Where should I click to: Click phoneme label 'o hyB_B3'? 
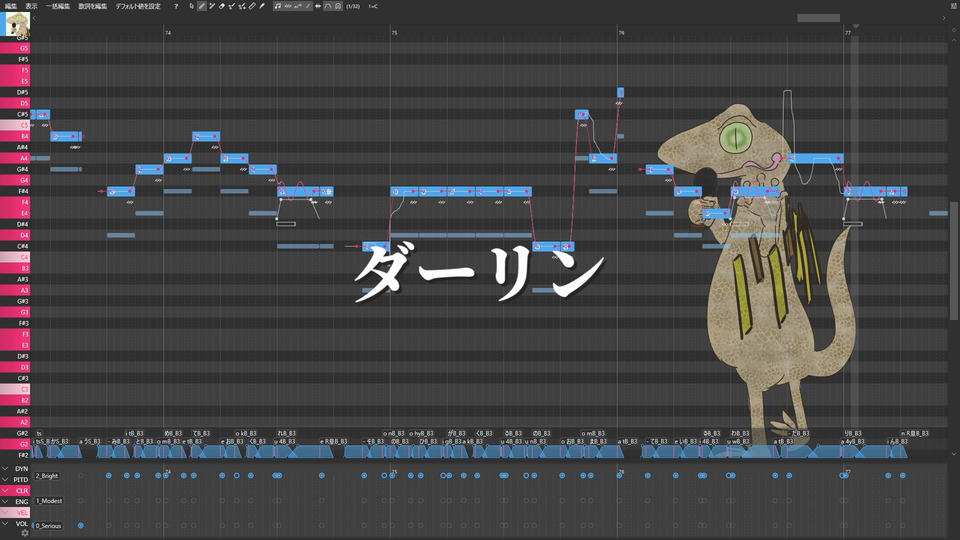(421, 433)
